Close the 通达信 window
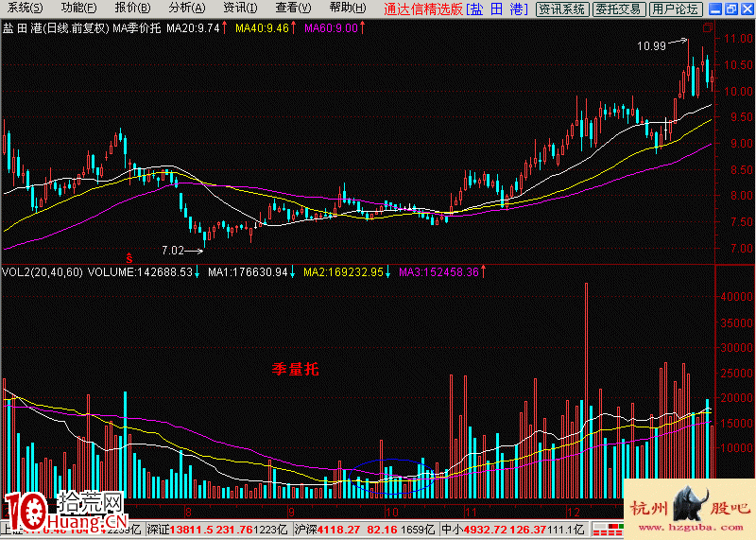The height and width of the screenshot is (540, 756). (x=747, y=9)
